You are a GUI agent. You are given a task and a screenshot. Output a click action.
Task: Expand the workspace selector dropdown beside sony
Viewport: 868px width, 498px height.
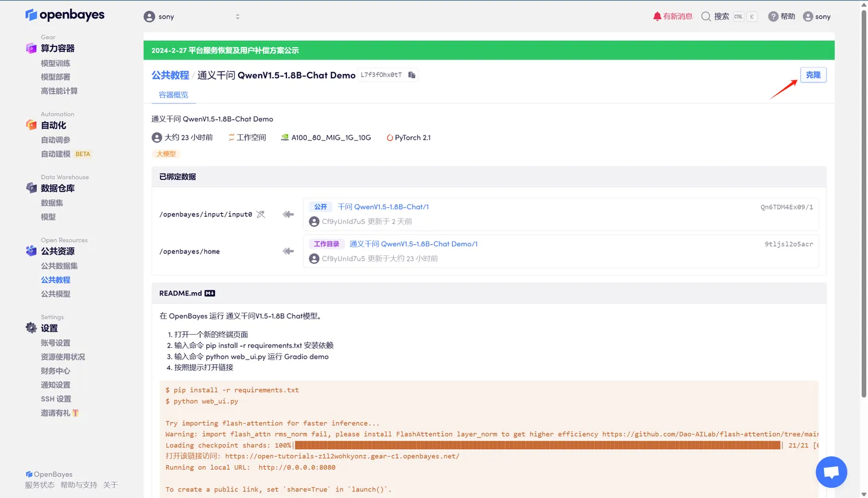pos(237,16)
